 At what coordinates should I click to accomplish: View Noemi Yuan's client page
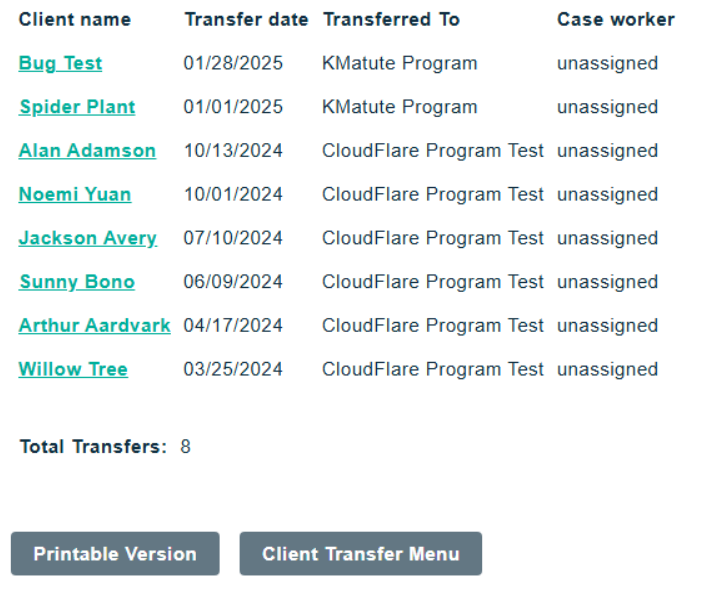[x=75, y=194]
